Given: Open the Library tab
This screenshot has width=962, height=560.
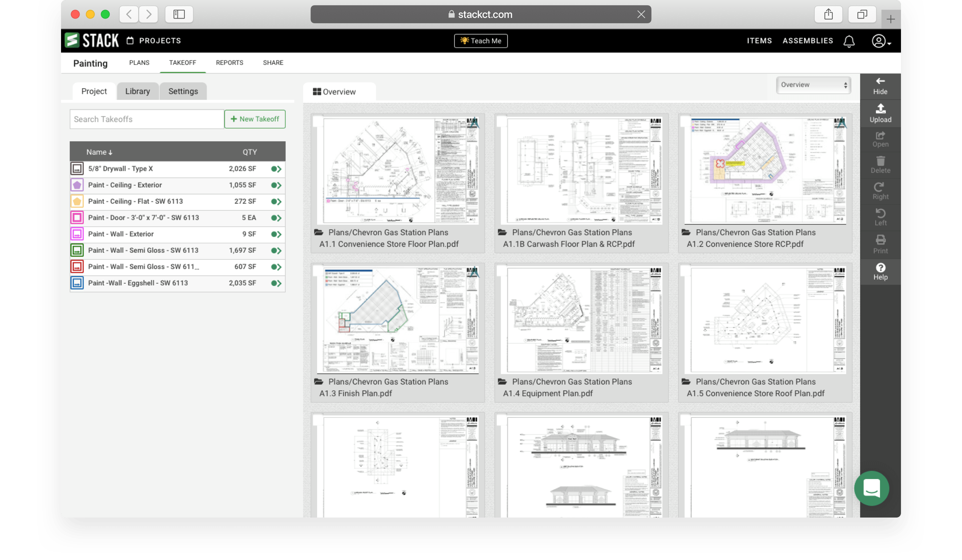Looking at the screenshot, I should pyautogui.click(x=137, y=91).
